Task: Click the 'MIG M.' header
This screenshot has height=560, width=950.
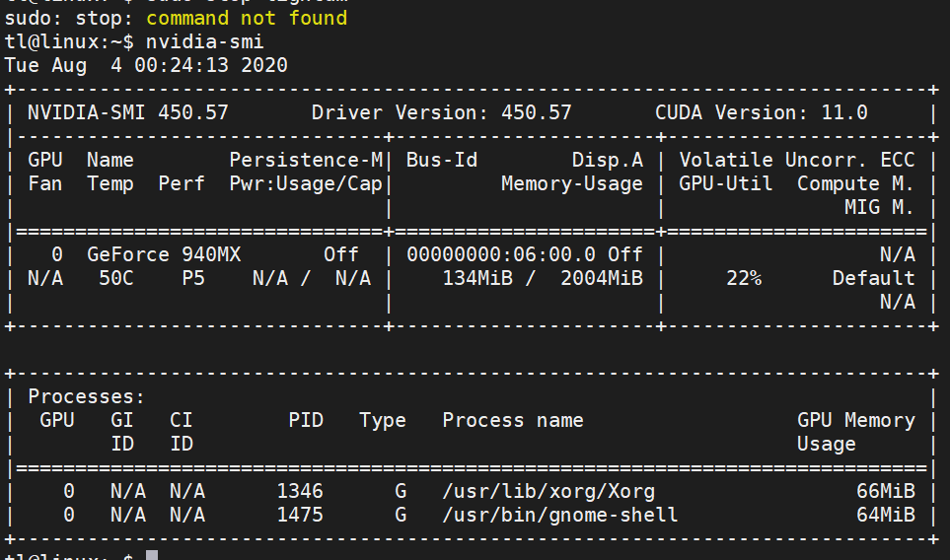Action: (879, 207)
